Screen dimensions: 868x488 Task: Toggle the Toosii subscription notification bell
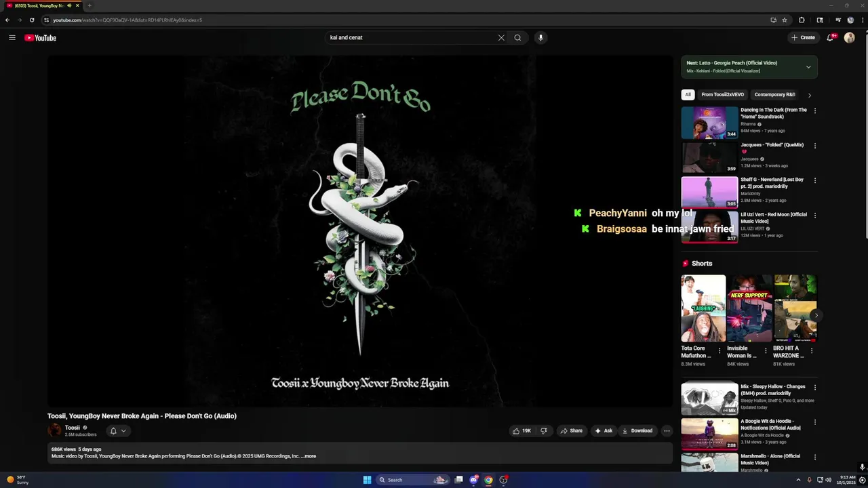pyautogui.click(x=118, y=430)
